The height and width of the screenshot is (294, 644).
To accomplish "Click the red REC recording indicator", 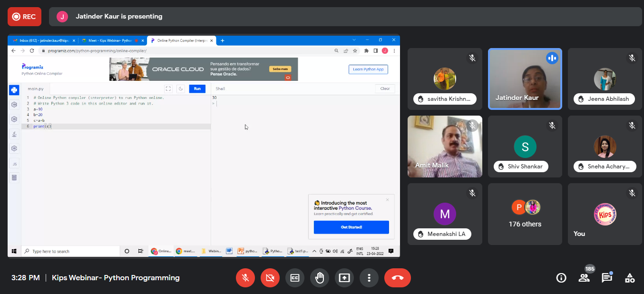I will [x=24, y=17].
